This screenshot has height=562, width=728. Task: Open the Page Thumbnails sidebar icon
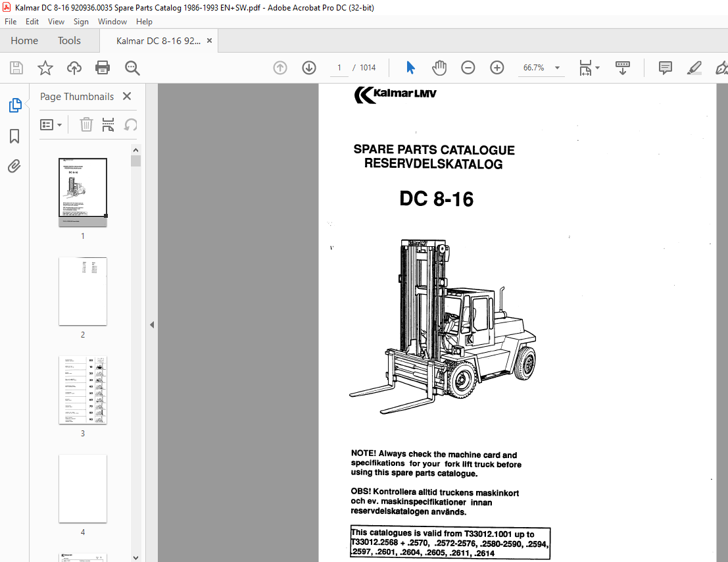(15, 105)
